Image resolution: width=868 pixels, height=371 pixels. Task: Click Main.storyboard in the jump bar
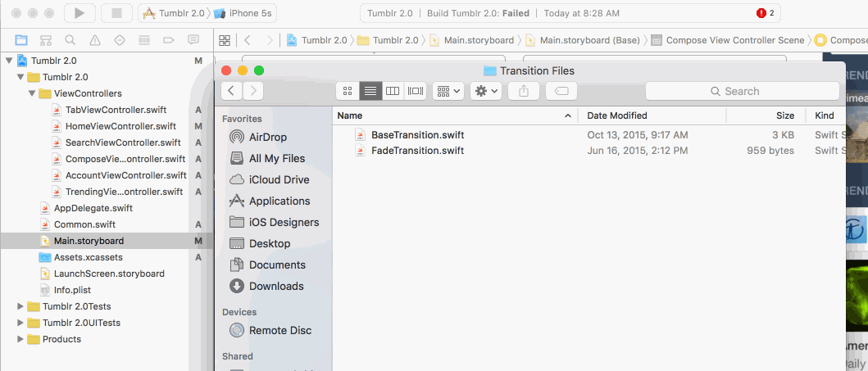click(x=471, y=40)
